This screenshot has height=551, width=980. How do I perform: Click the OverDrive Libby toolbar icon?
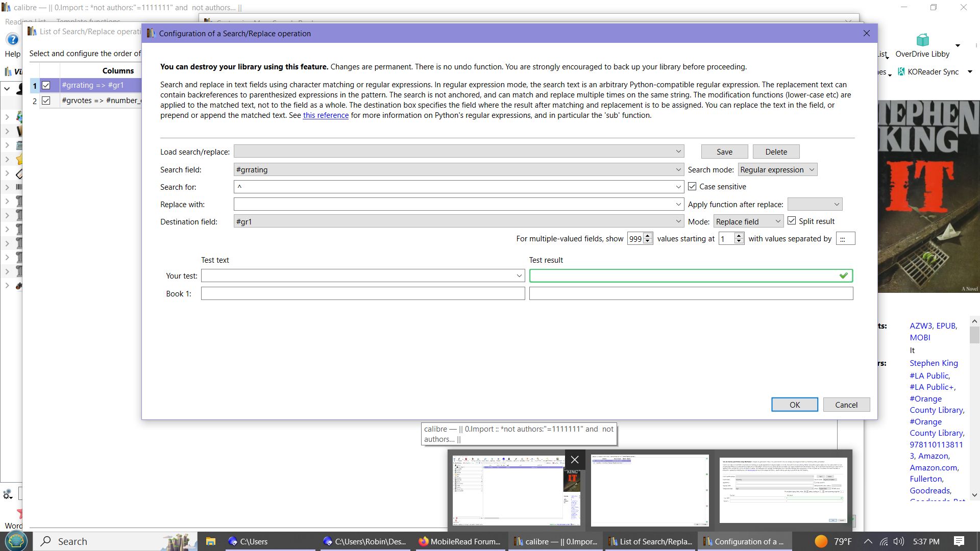pyautogui.click(x=922, y=40)
